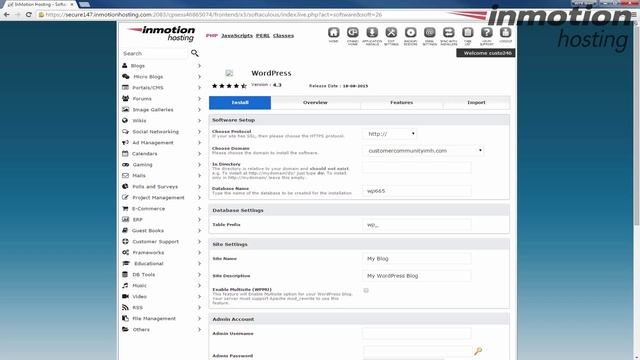640x360 pixels.
Task: Switch to the Overview tab
Action: [316, 102]
